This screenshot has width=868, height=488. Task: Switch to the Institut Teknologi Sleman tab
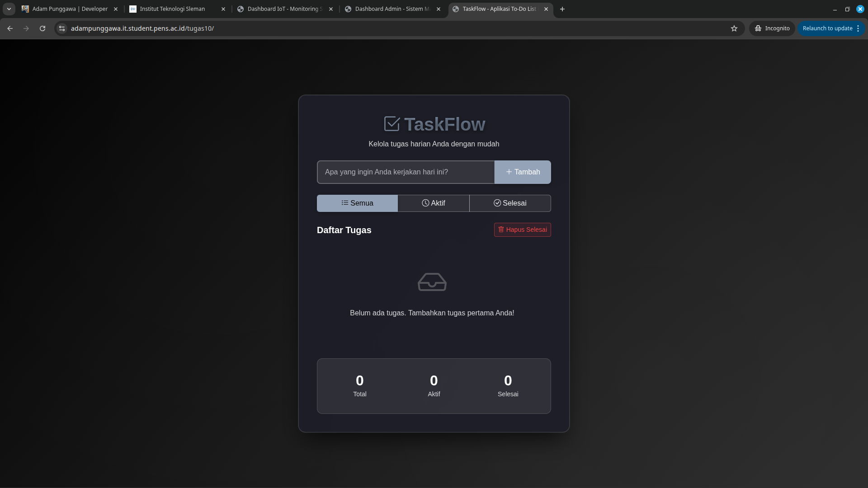click(x=172, y=9)
